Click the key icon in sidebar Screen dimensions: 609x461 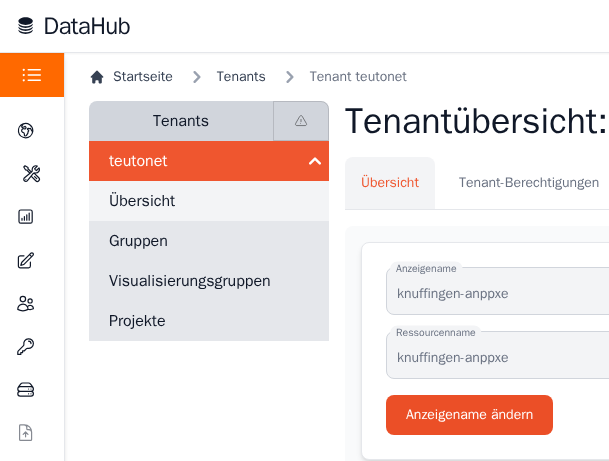(x=26, y=347)
